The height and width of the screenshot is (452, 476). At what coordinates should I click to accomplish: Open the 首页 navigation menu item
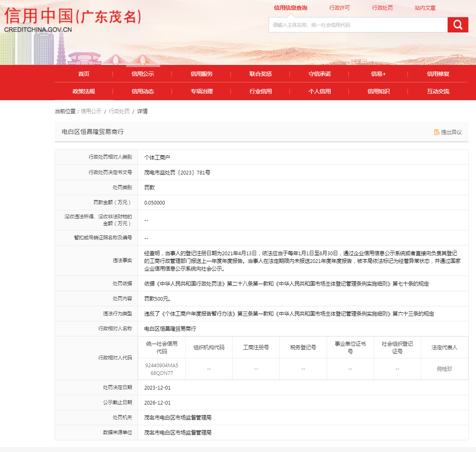coord(84,74)
